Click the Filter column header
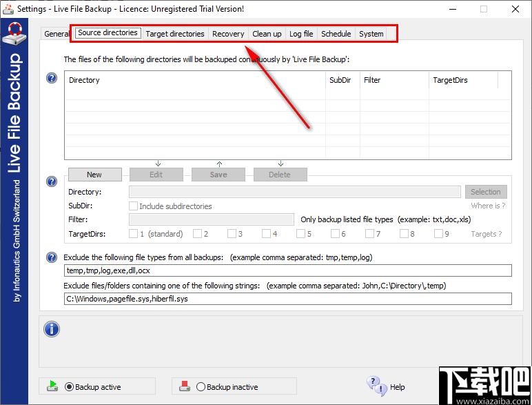Screen dimensions: 532x405 pyautogui.click(x=394, y=80)
